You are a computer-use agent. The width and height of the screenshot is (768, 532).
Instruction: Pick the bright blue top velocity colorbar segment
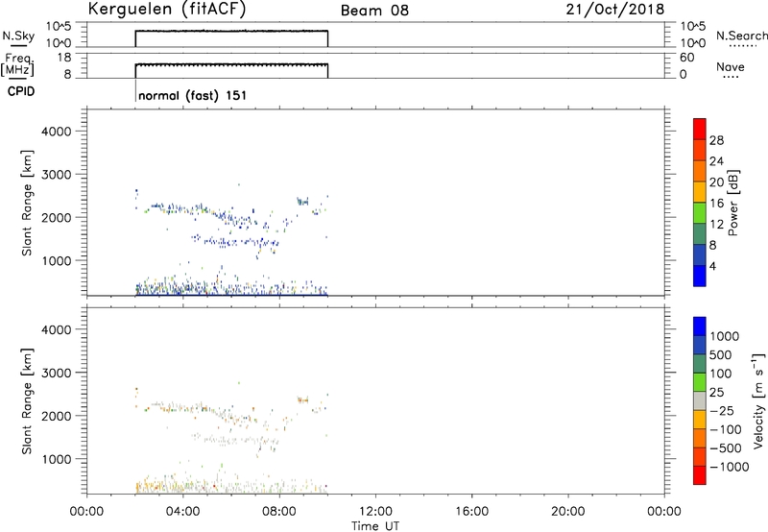click(x=700, y=326)
